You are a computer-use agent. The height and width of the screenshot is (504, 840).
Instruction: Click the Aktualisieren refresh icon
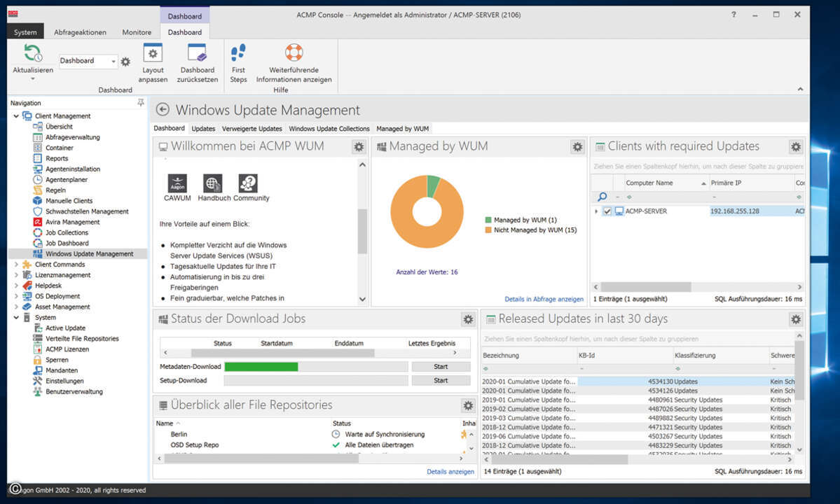click(x=33, y=53)
